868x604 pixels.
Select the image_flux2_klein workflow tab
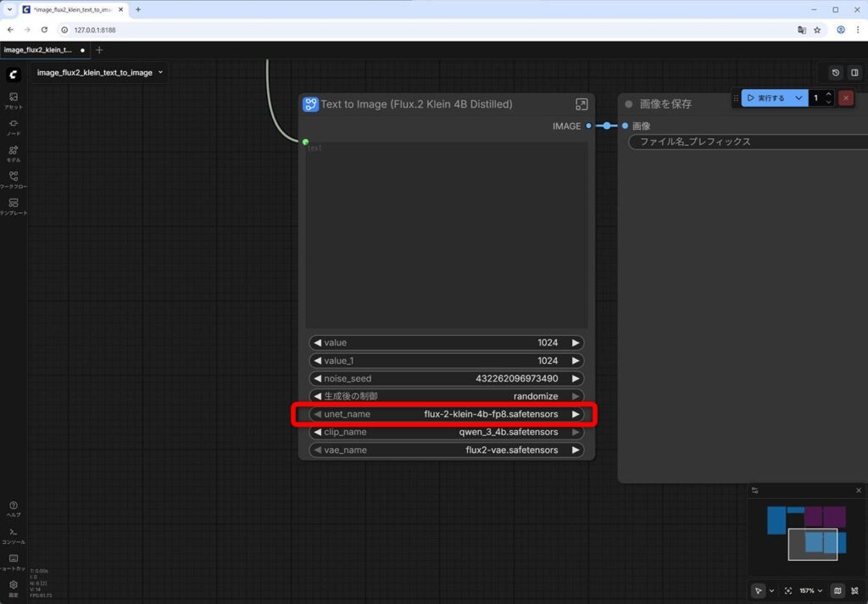coord(39,50)
